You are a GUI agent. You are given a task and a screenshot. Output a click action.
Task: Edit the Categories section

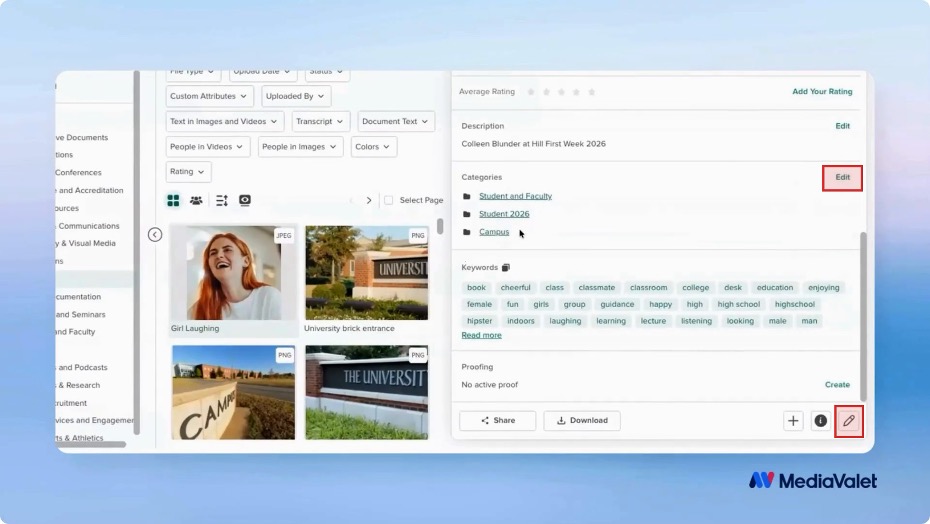842,177
